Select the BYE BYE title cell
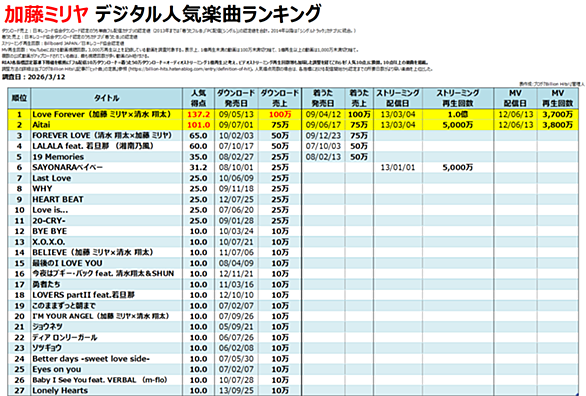Image resolution: width=586 pixels, height=396 pixels. coord(107,231)
